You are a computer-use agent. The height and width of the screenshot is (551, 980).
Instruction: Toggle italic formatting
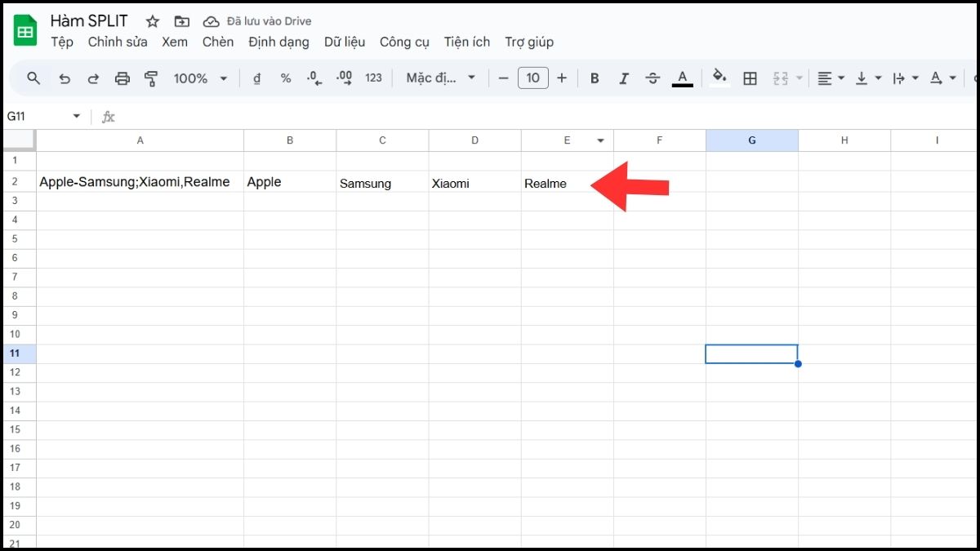coord(624,78)
